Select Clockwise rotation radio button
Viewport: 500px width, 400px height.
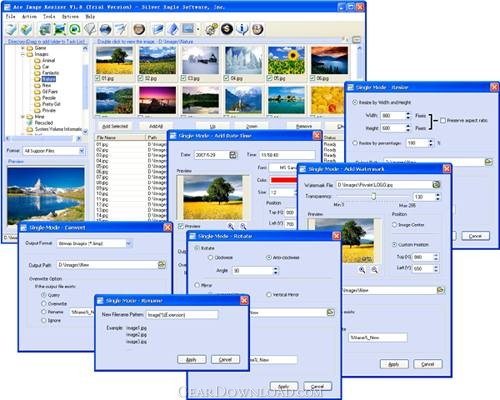[210, 258]
